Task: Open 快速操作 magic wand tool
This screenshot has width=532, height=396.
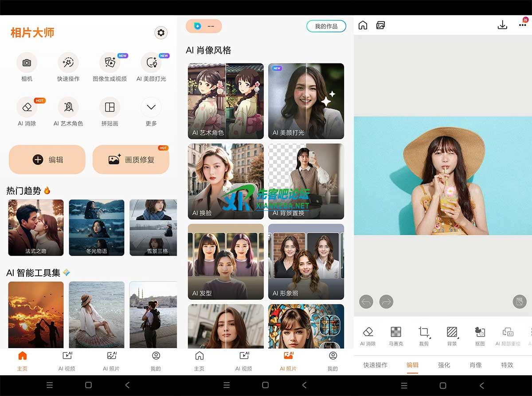Action: pos(68,63)
